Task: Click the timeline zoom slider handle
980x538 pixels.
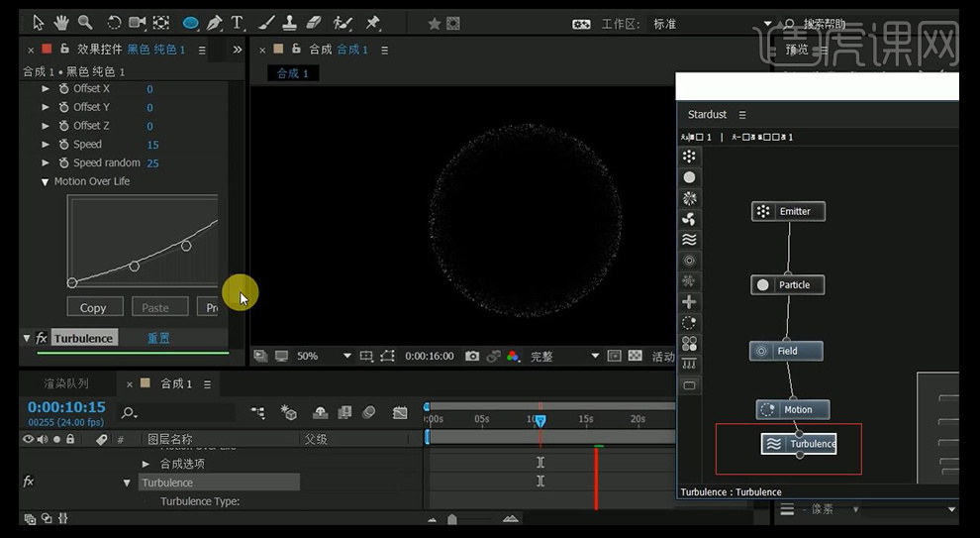Action: point(452,519)
